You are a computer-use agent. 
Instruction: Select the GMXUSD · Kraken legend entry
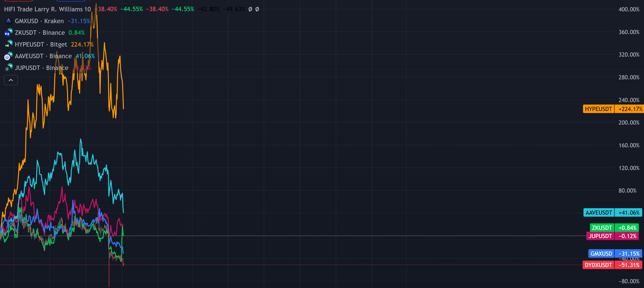pyautogui.click(x=39, y=21)
